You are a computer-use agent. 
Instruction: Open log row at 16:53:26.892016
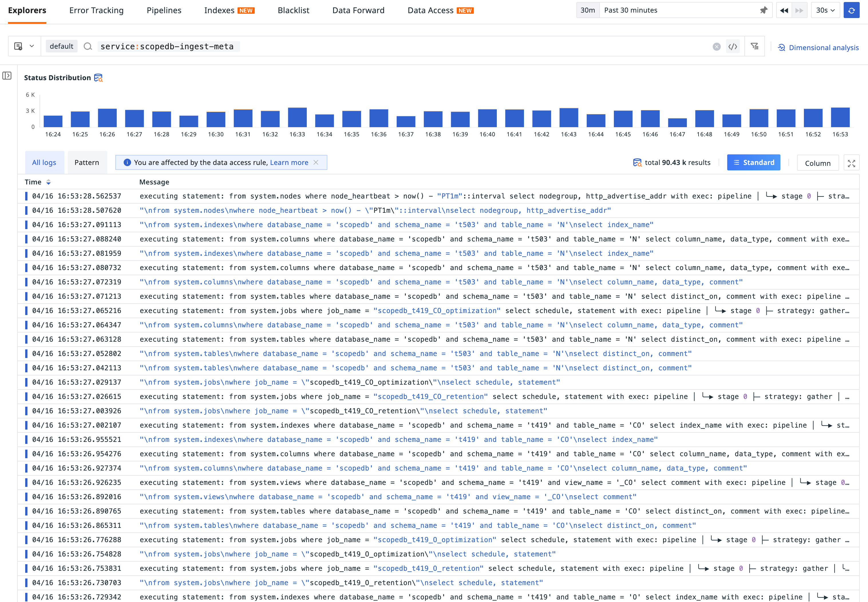point(438,497)
